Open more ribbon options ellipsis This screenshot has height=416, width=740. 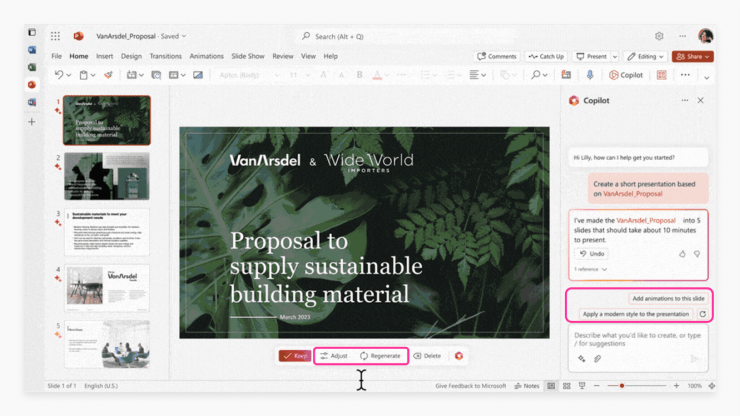click(x=685, y=75)
